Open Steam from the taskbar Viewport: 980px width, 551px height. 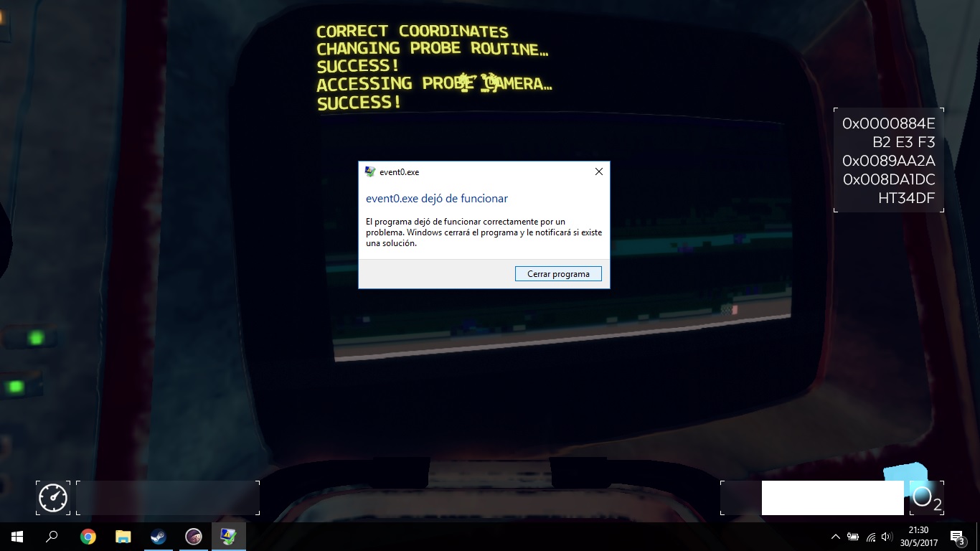point(159,537)
